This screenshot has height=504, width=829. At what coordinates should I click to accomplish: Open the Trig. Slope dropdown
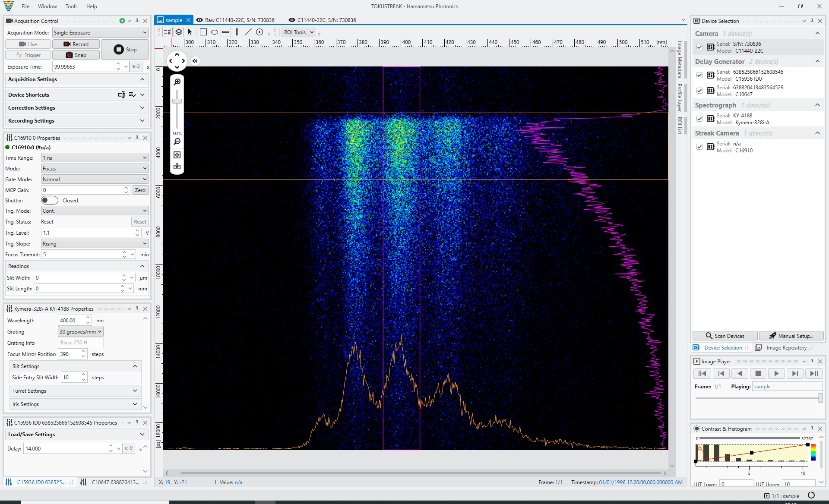point(95,243)
